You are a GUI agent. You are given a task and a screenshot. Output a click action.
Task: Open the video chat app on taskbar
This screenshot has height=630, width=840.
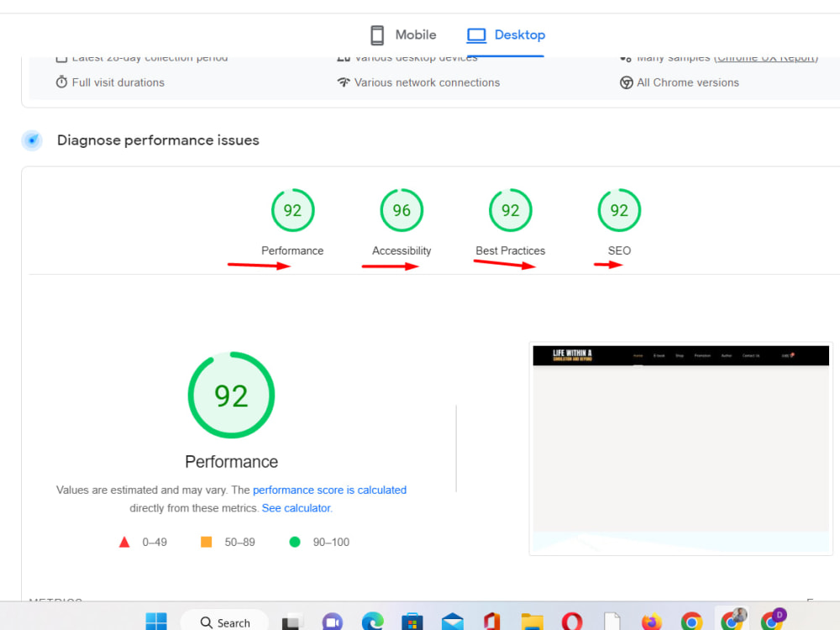(x=332, y=622)
